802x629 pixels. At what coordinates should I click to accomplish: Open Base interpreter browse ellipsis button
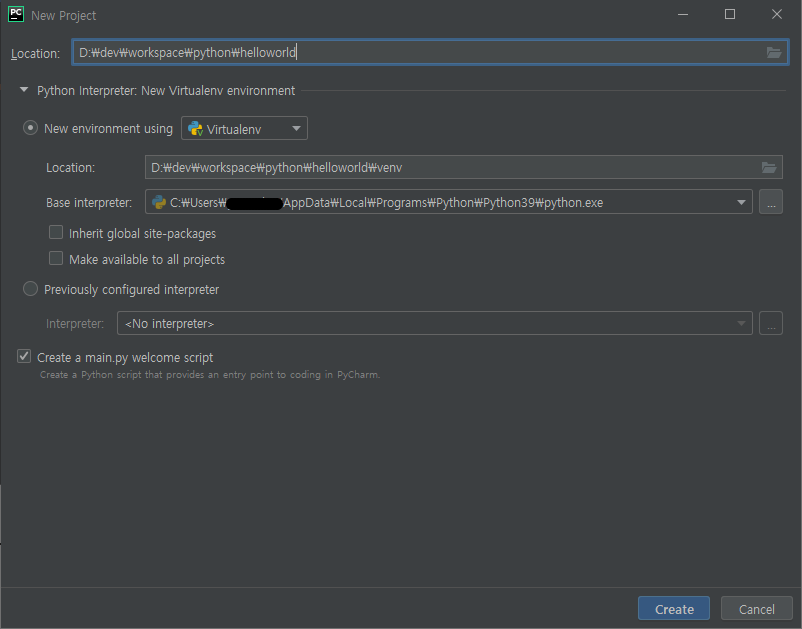(x=771, y=203)
